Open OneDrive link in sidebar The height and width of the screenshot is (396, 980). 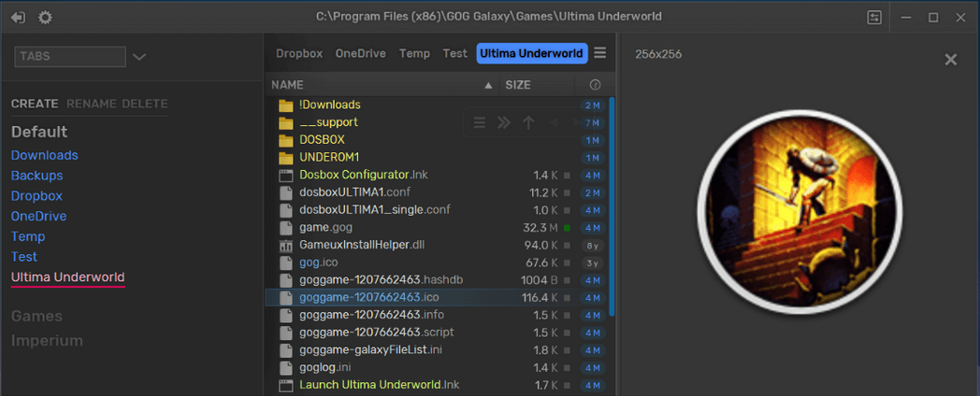38,216
